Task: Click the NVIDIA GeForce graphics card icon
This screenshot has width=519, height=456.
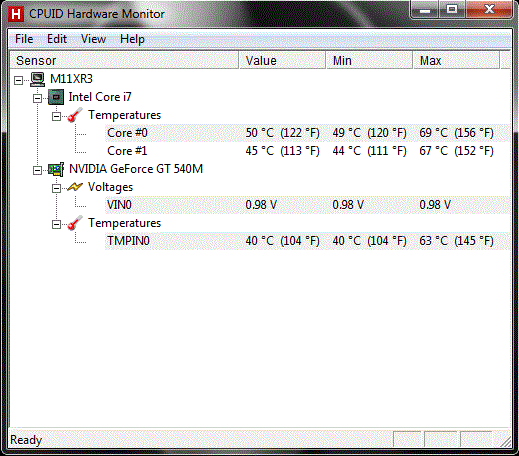Action: [56, 169]
